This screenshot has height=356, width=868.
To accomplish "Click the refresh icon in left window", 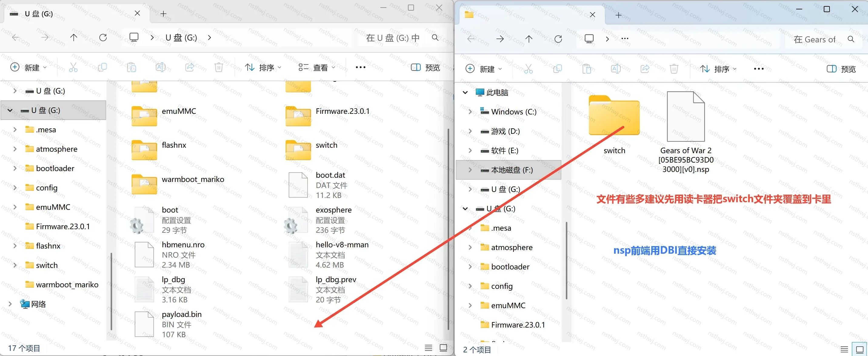I will pos(103,38).
